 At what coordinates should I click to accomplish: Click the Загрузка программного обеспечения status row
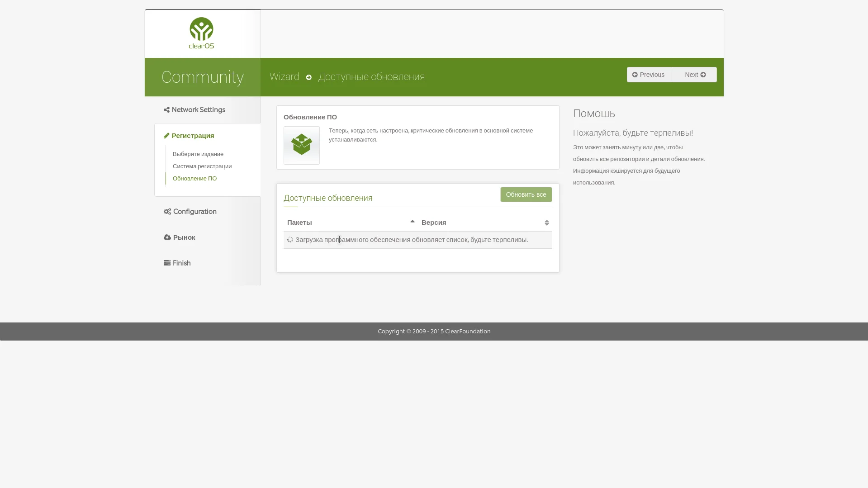click(418, 240)
